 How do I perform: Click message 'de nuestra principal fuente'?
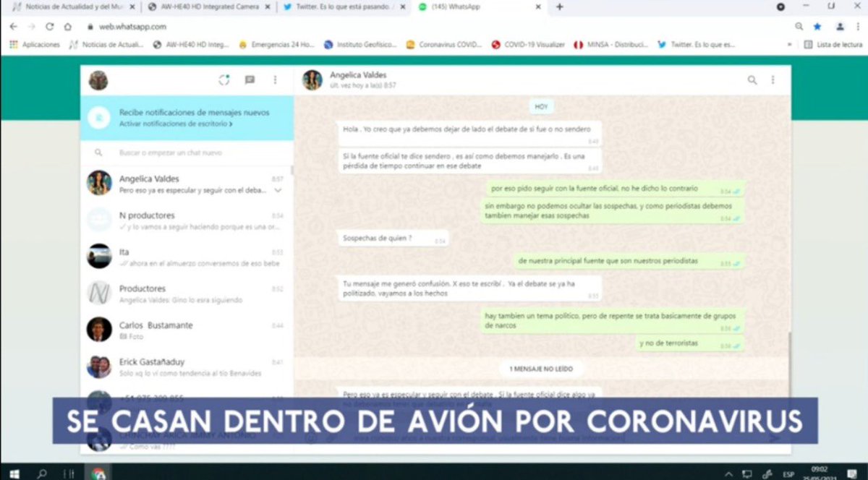pyautogui.click(x=629, y=261)
